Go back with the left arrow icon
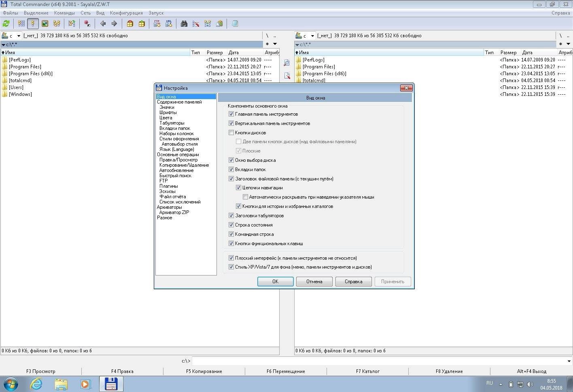The height and width of the screenshot is (392, 573). tap(103, 23)
